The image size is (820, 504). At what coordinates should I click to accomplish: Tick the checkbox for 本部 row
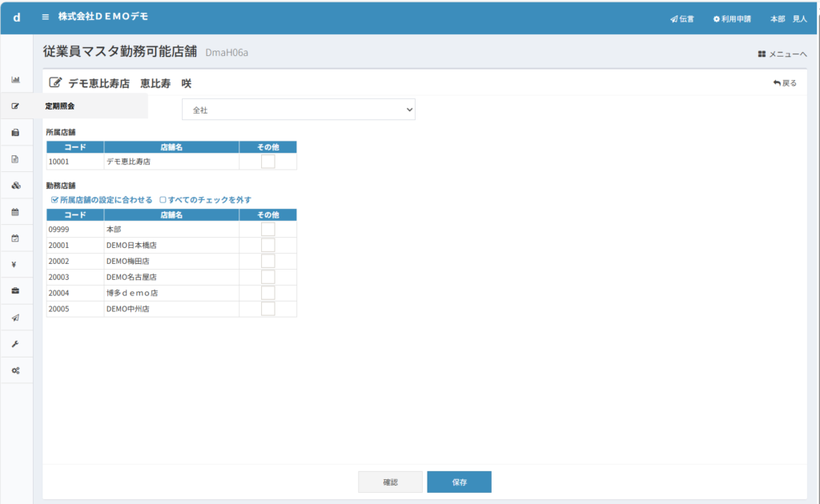pos(268,230)
